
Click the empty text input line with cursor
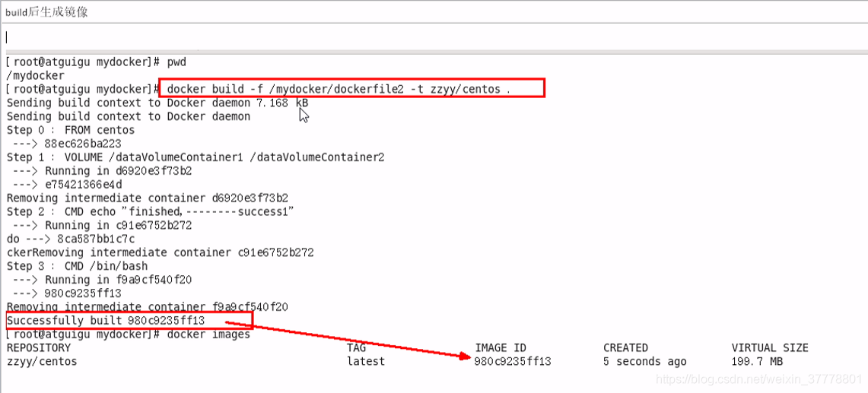434,38
